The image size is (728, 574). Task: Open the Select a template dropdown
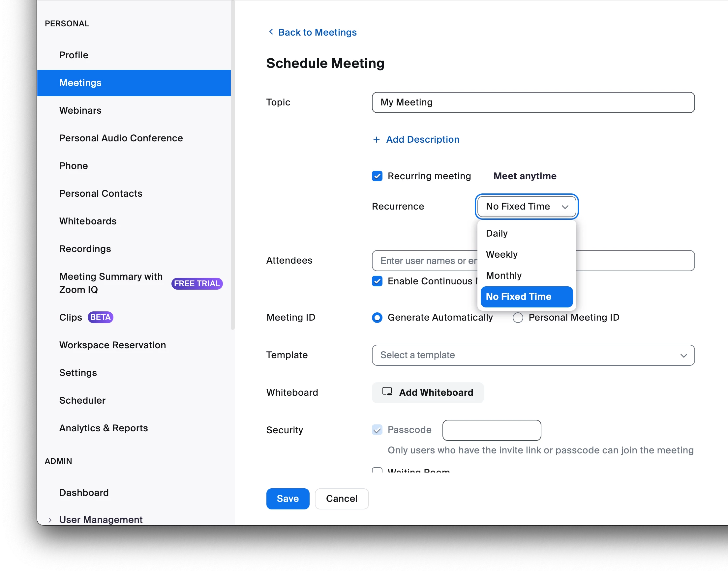pos(532,355)
